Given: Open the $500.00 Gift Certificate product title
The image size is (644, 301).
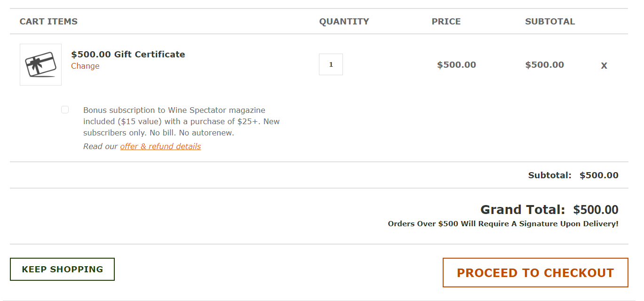Looking at the screenshot, I should pyautogui.click(x=128, y=54).
